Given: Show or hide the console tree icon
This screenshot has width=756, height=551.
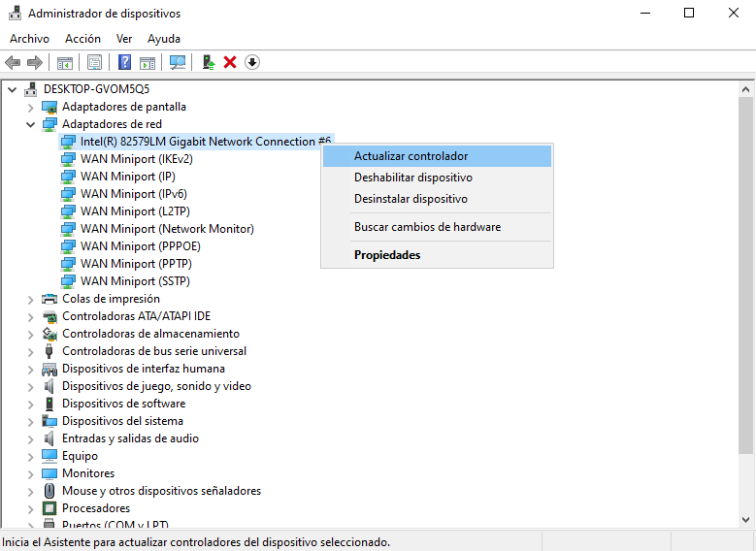Looking at the screenshot, I should [65, 62].
